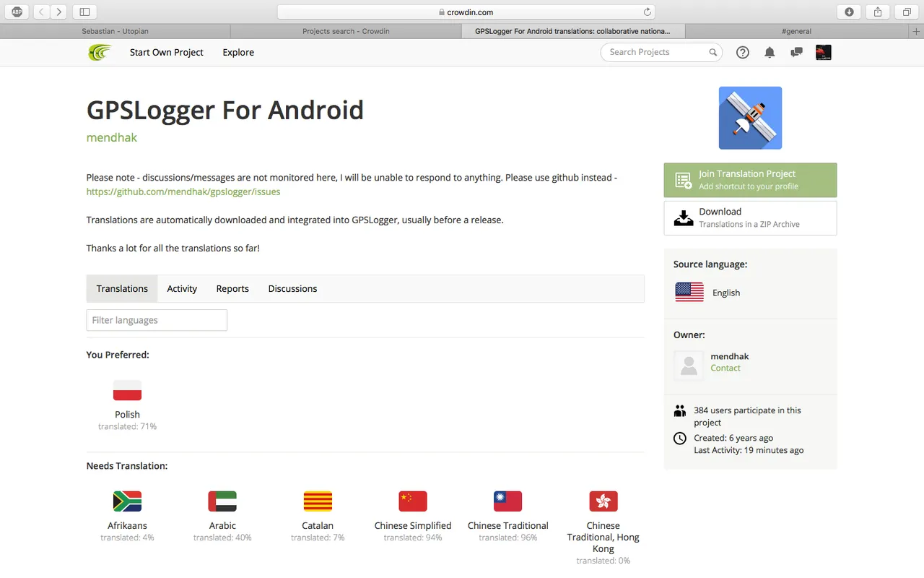Click the GPSLogger satellite project image
Viewport: 924px width, 578px height.
[750, 118]
